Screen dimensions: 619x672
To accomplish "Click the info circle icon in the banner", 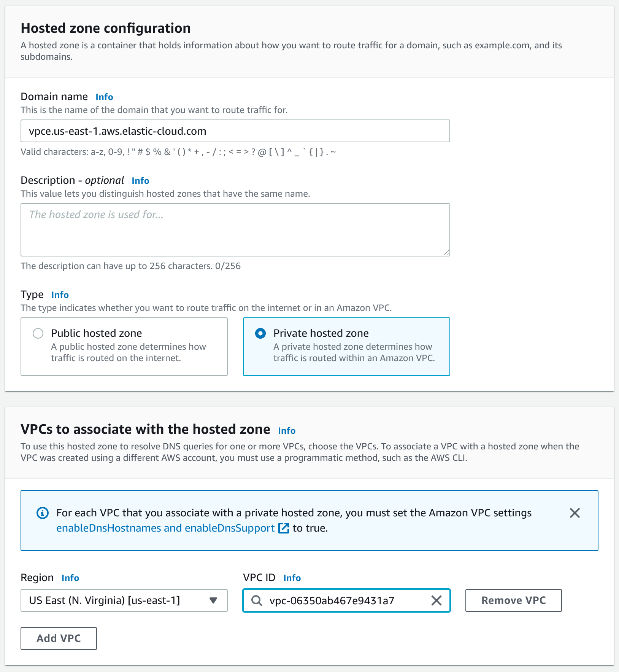I will coord(43,513).
